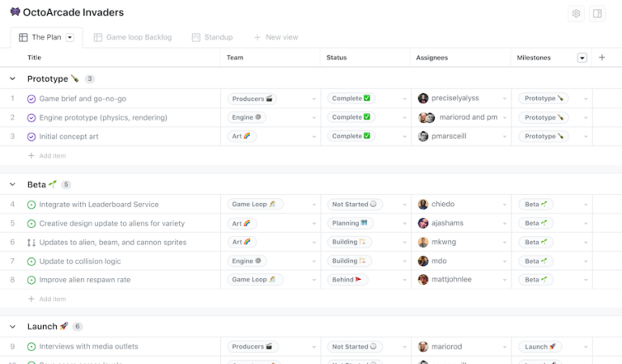Open Interviews with media outlets item
This screenshot has height=364, width=622.
click(88, 346)
